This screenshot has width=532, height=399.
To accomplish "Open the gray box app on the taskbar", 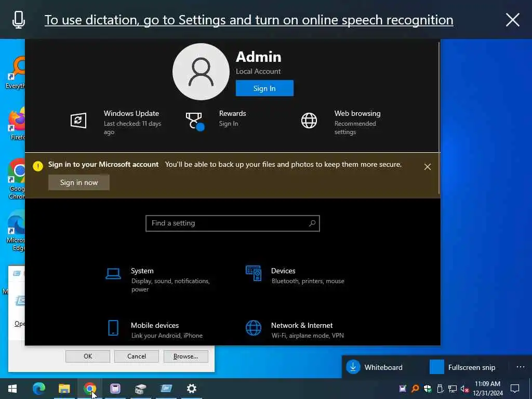I will [x=140, y=389].
